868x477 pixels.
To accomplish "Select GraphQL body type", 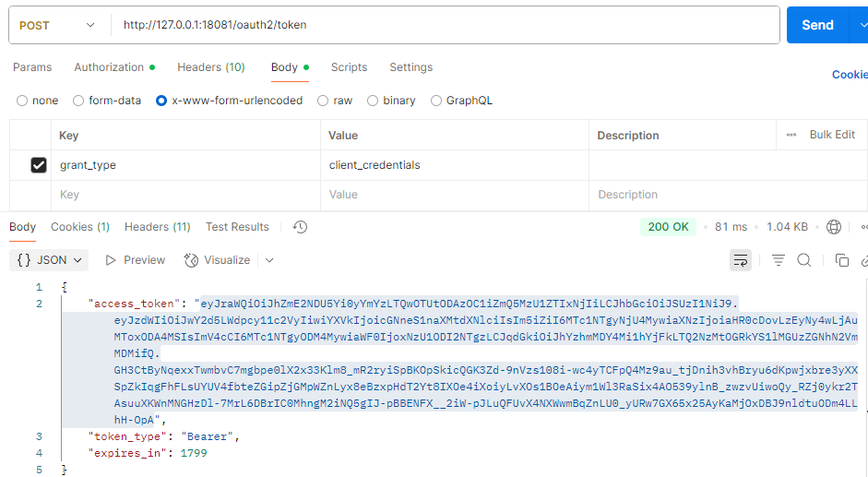I will point(436,101).
